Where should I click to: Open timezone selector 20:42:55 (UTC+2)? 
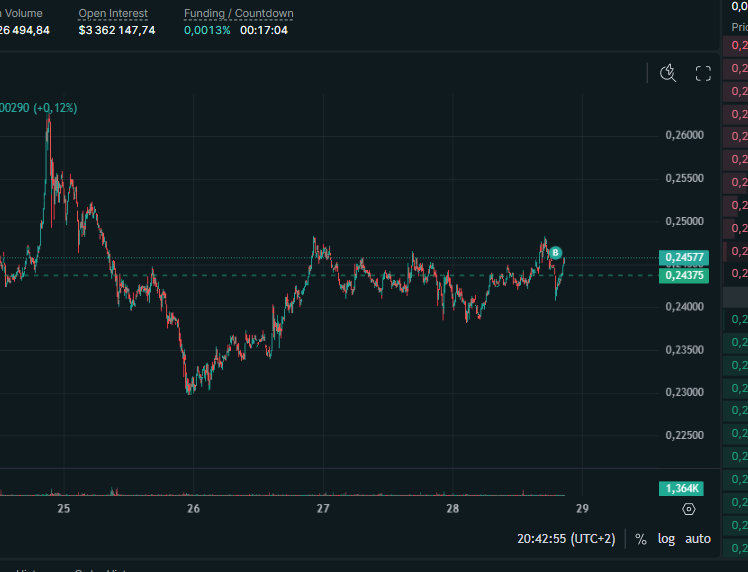click(566, 539)
